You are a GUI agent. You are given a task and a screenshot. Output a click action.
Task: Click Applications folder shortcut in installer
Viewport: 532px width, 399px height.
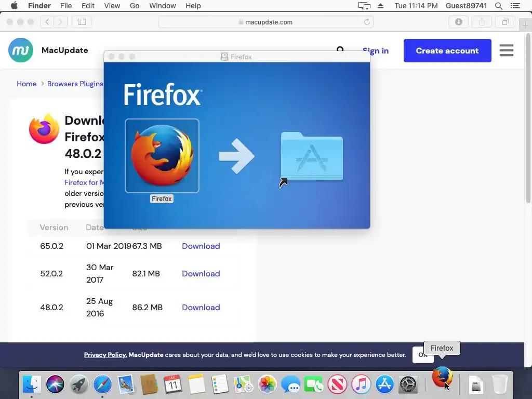tap(312, 157)
